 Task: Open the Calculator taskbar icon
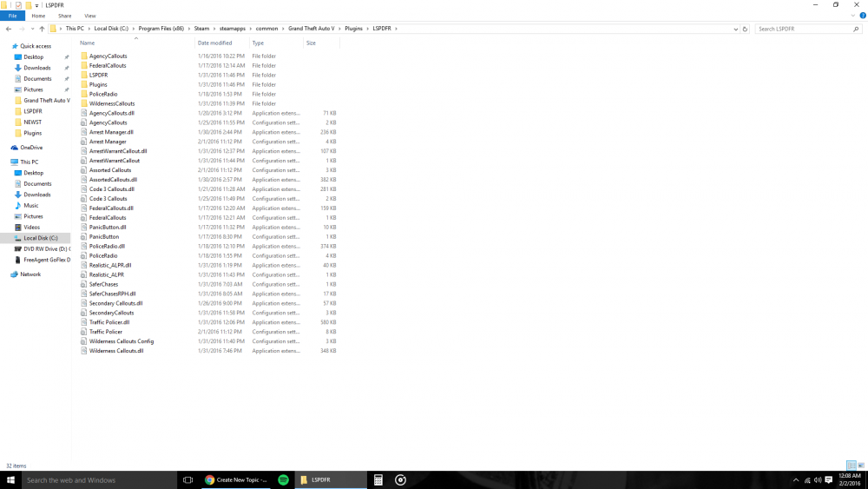click(x=378, y=480)
